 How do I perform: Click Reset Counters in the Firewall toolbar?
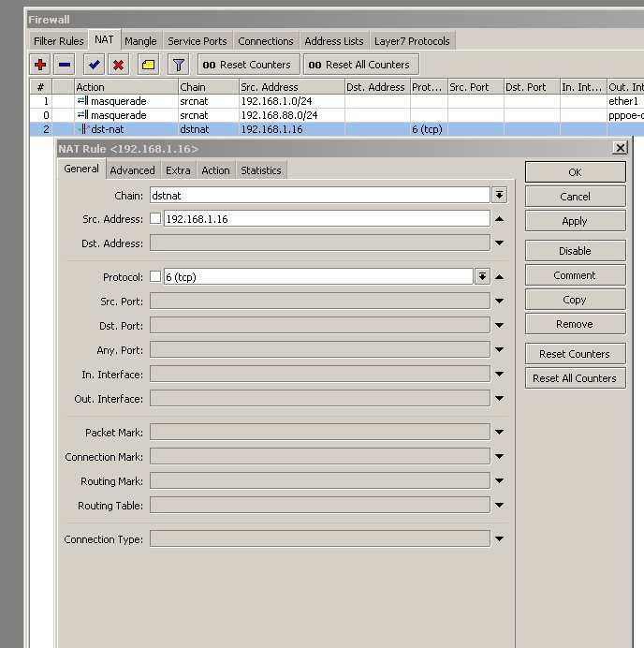(249, 65)
